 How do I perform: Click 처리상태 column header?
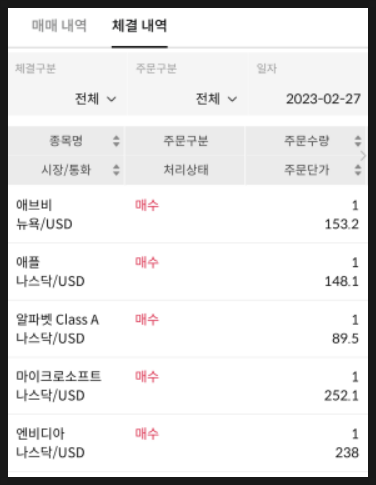point(186,170)
